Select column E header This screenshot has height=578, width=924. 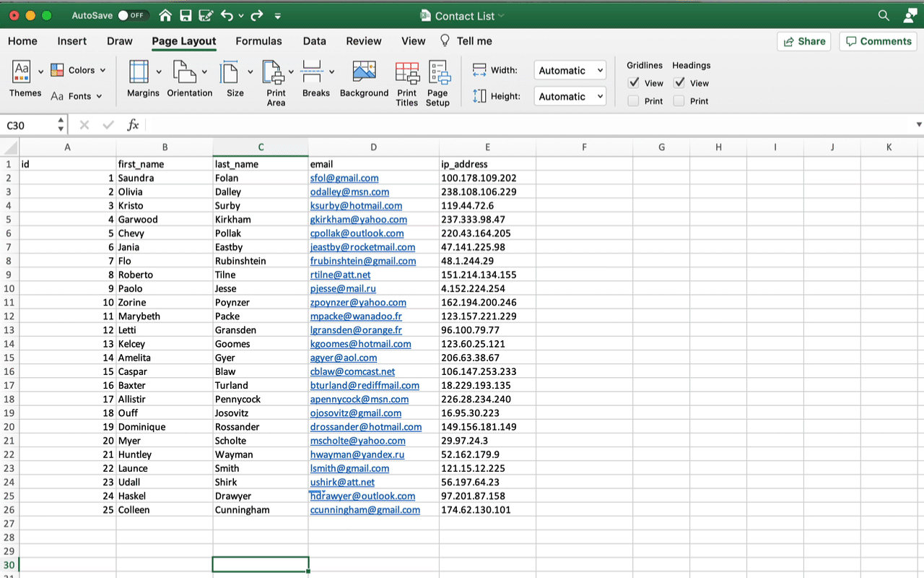point(487,147)
